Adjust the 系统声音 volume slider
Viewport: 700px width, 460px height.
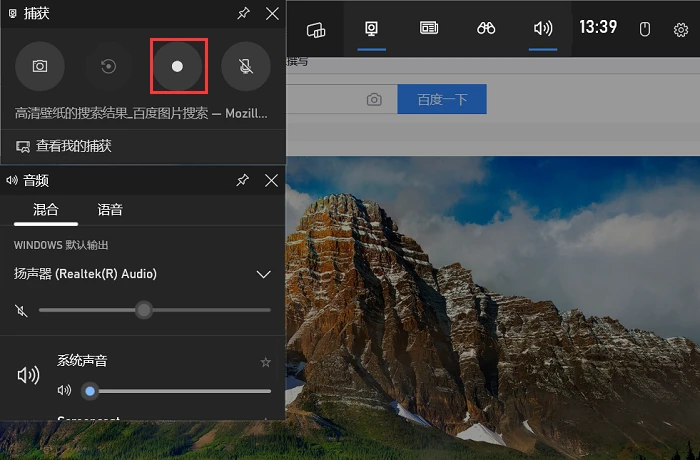tap(176, 391)
